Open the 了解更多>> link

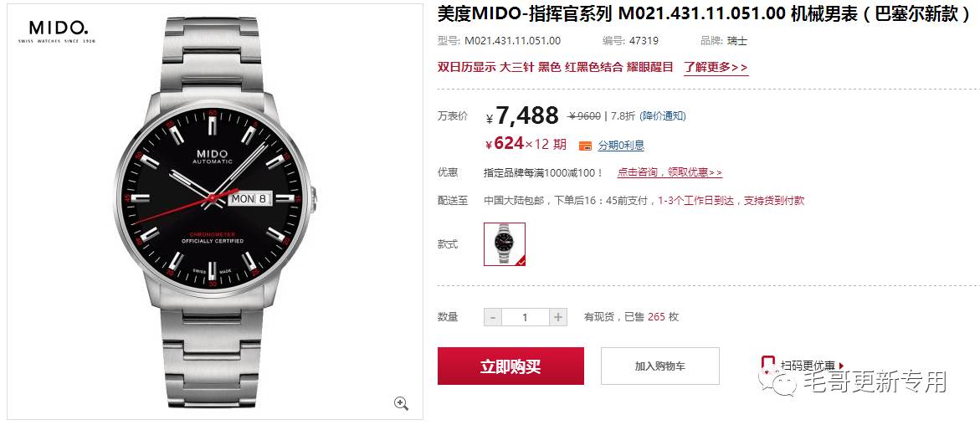point(716,68)
